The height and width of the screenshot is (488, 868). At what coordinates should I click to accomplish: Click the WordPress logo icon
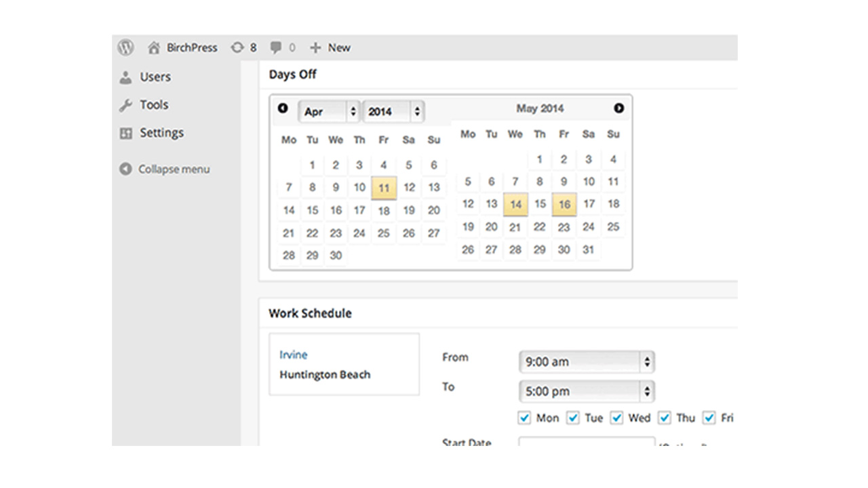click(x=125, y=47)
